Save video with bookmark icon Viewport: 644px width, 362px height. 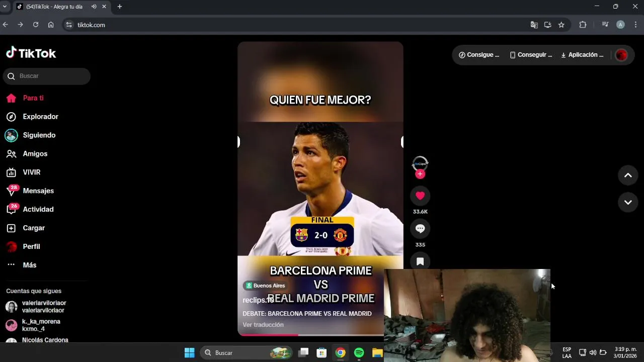point(420,261)
